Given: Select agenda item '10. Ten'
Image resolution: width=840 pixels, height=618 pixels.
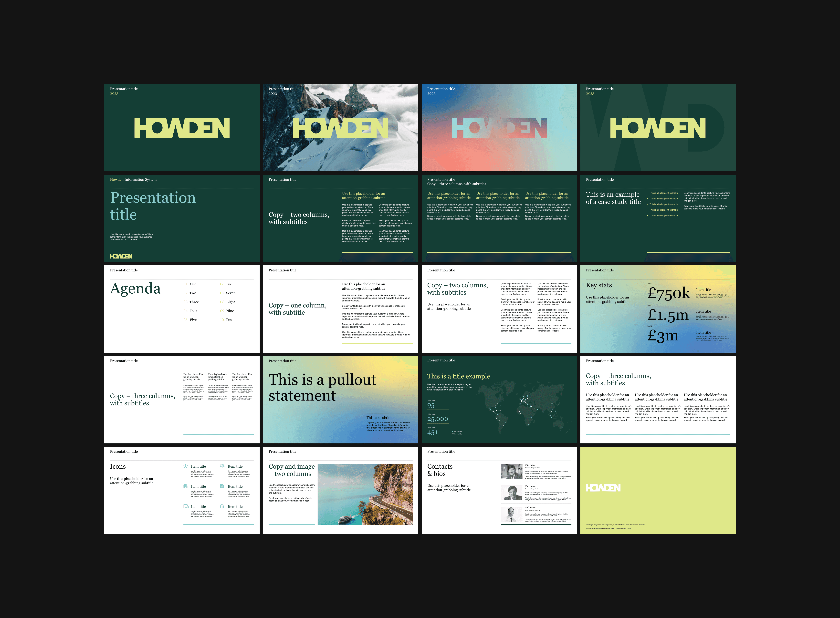Looking at the screenshot, I should point(226,320).
